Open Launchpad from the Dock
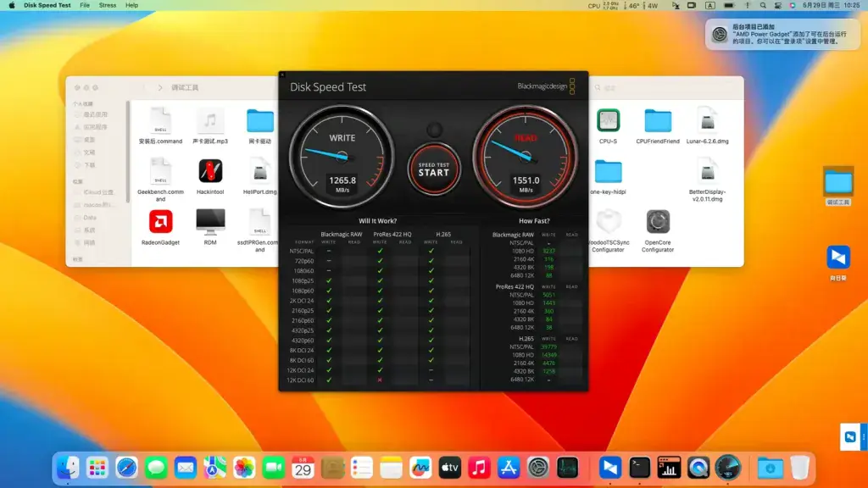Screen dimensions: 868x488 (x=97, y=468)
